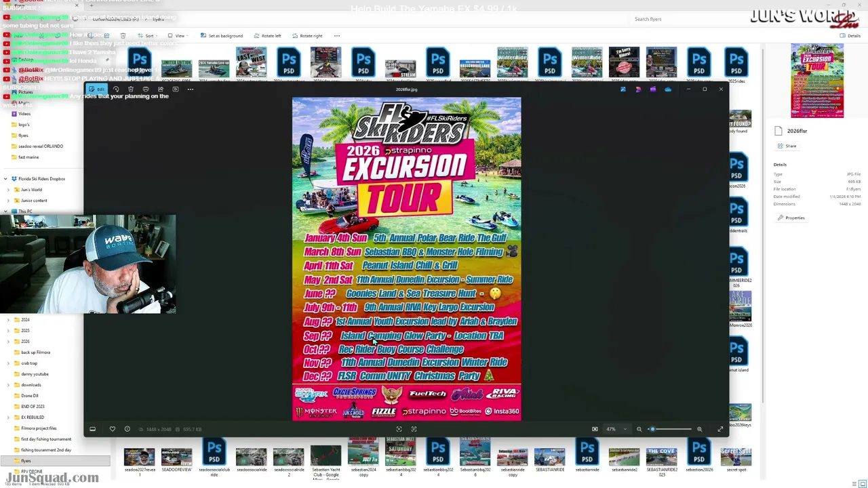This screenshot has width=868, height=488.
Task: Open Photos 'See more' ellipsis menu
Action: [x=191, y=89]
